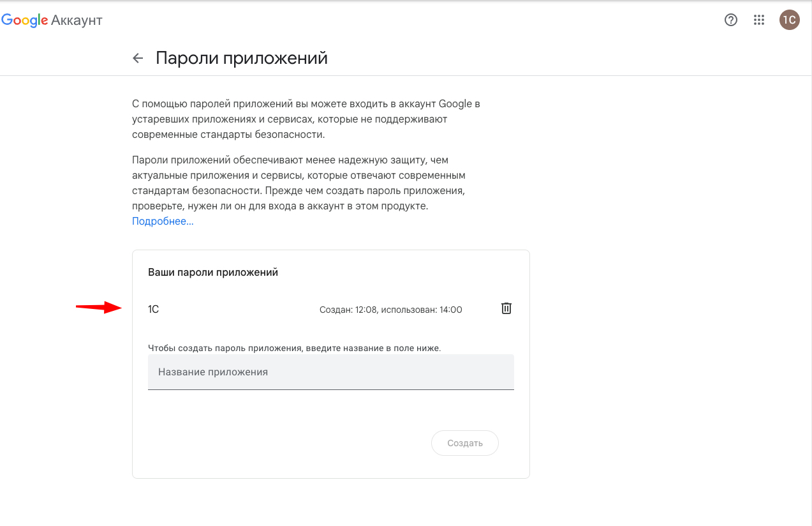Open the Google apps grid launcher
This screenshot has width=812, height=526.
759,20
